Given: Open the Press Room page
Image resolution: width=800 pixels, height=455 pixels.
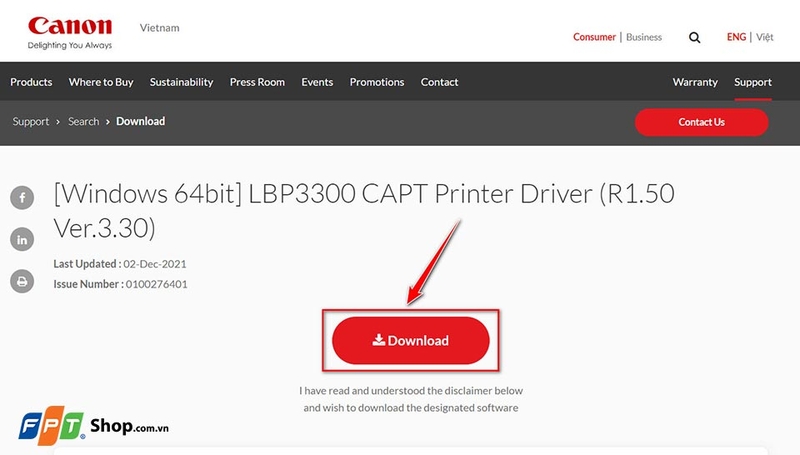Looking at the screenshot, I should [x=257, y=82].
